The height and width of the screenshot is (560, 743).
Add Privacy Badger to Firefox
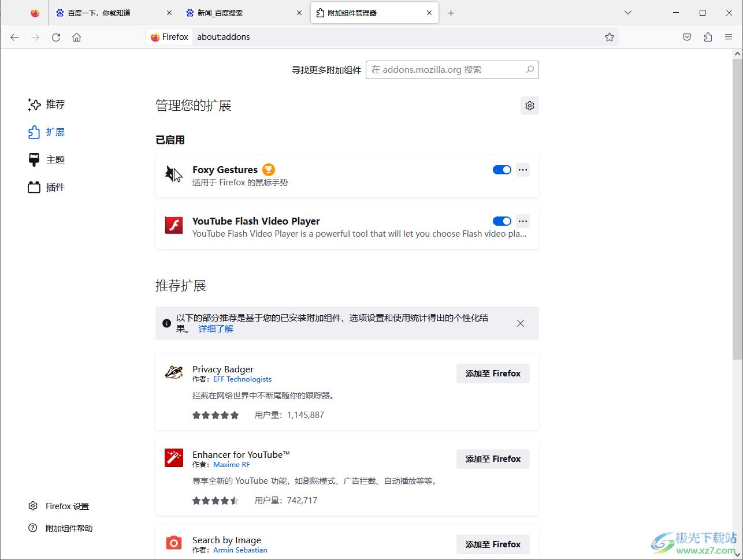[x=493, y=374]
